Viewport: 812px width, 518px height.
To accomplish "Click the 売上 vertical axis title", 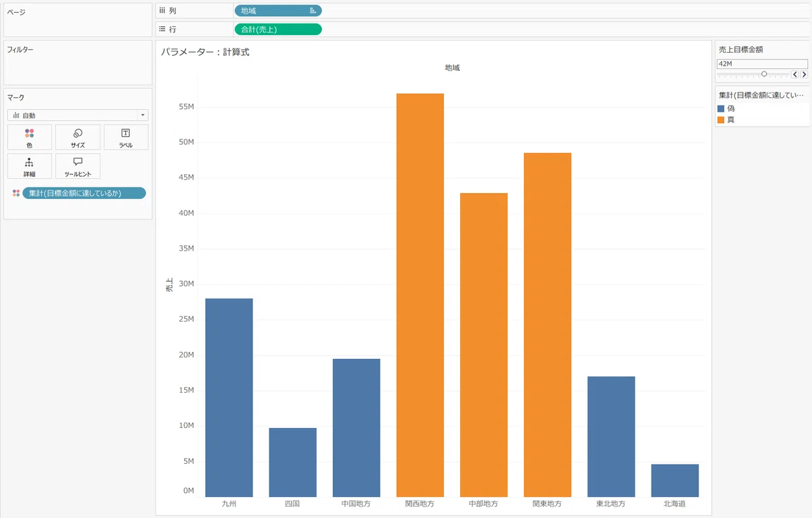I will (x=169, y=285).
